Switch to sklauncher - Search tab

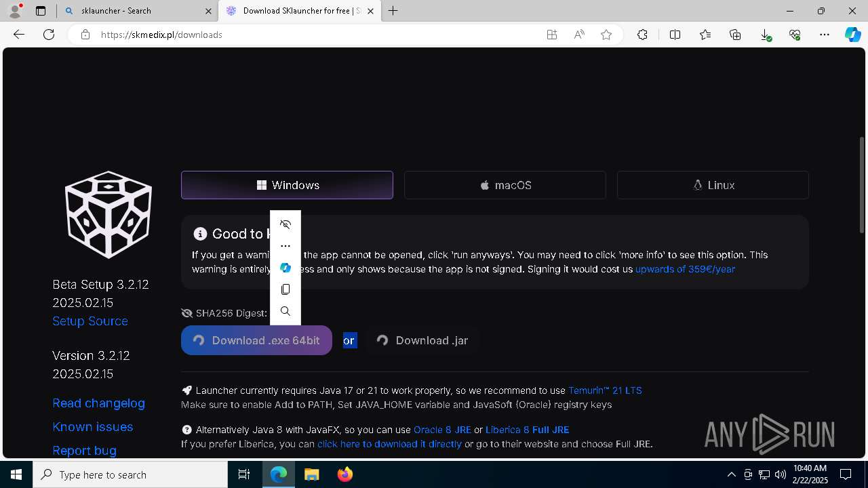coord(138,11)
